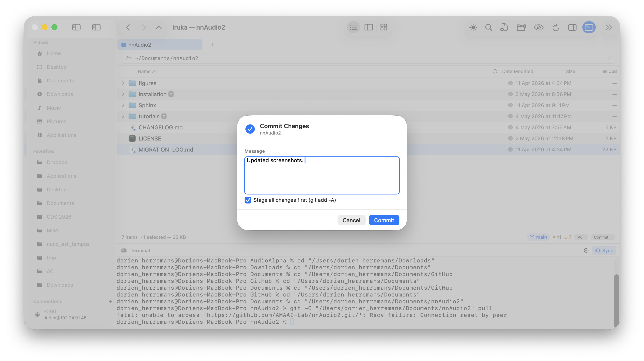Toggle appearance with the sun icon
Viewport: 644px width, 361px height.
coord(473,27)
